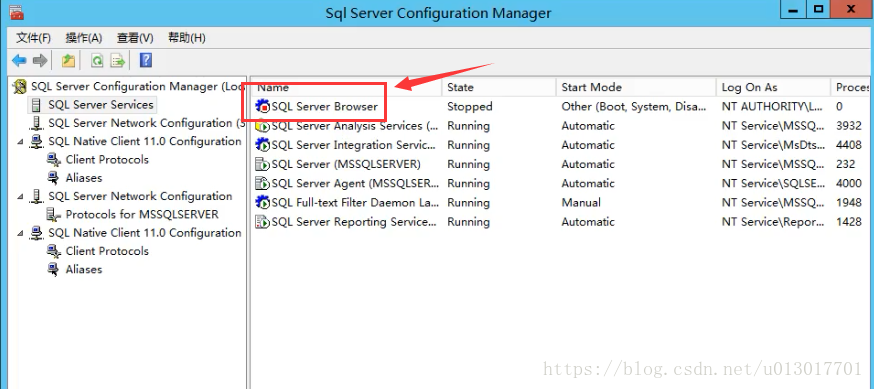
Task: Select the SQL Server Browser service icon
Action: pyautogui.click(x=263, y=106)
